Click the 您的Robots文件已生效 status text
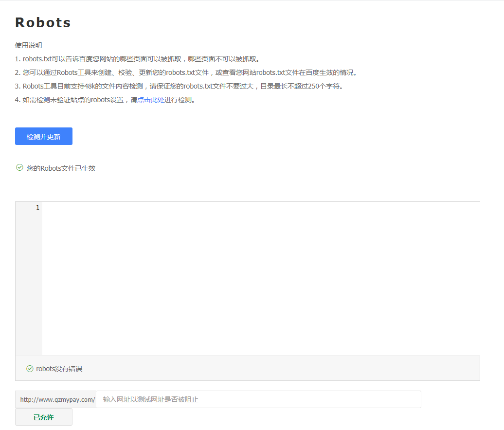504x430 pixels. pyautogui.click(x=61, y=168)
